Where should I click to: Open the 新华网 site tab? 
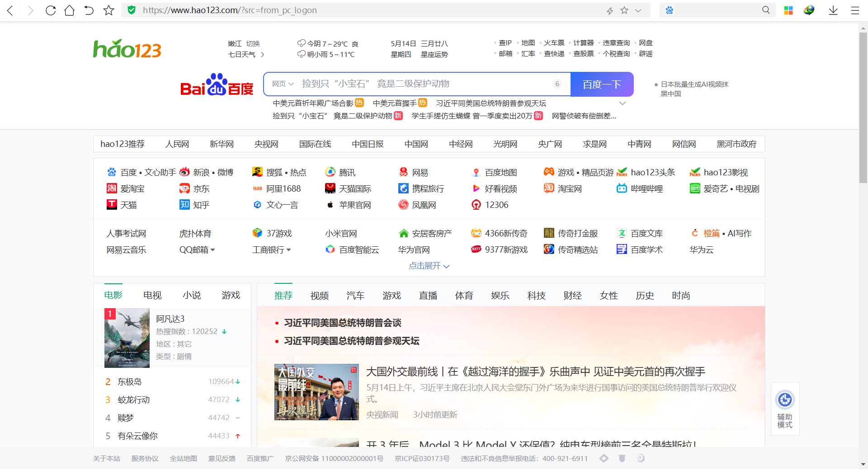(x=222, y=144)
